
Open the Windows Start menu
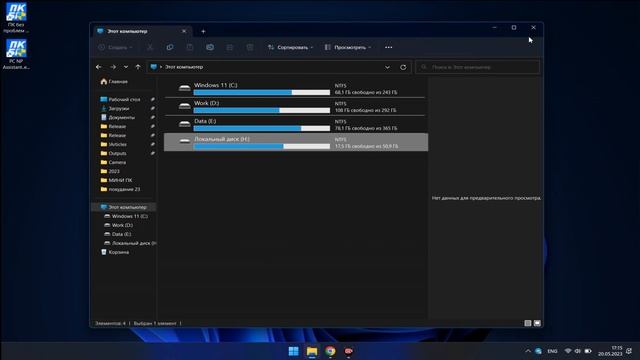(293, 351)
